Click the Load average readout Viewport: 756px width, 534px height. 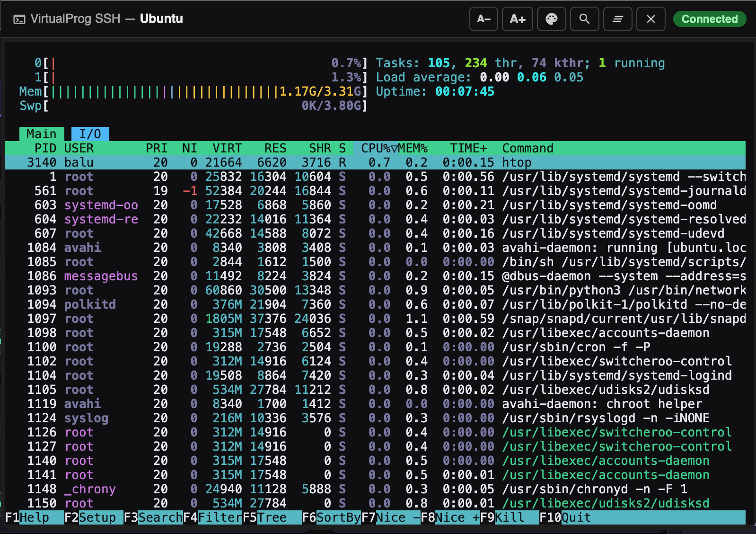tap(480, 77)
